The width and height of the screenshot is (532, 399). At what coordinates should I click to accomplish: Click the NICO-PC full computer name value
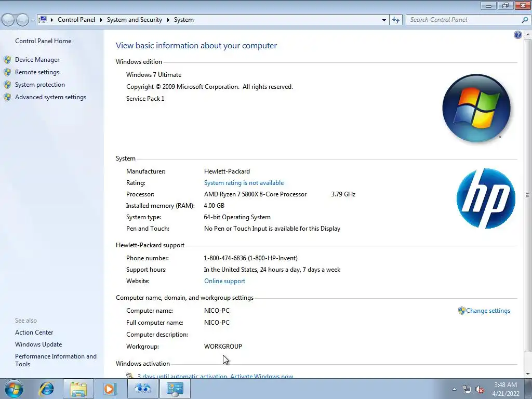click(217, 323)
